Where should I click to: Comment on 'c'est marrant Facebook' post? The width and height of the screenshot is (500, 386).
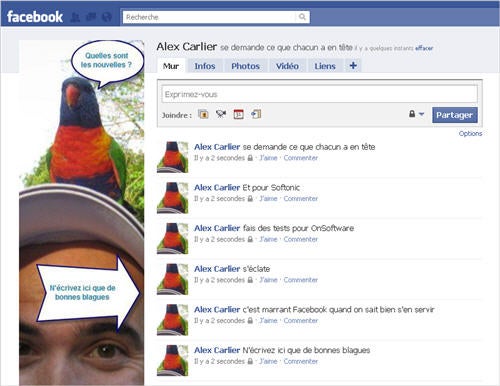point(301,321)
